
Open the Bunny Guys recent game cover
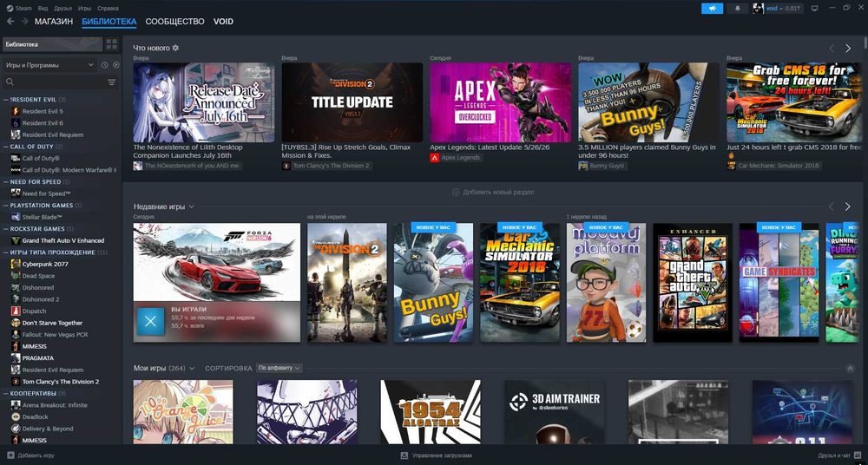coord(433,282)
